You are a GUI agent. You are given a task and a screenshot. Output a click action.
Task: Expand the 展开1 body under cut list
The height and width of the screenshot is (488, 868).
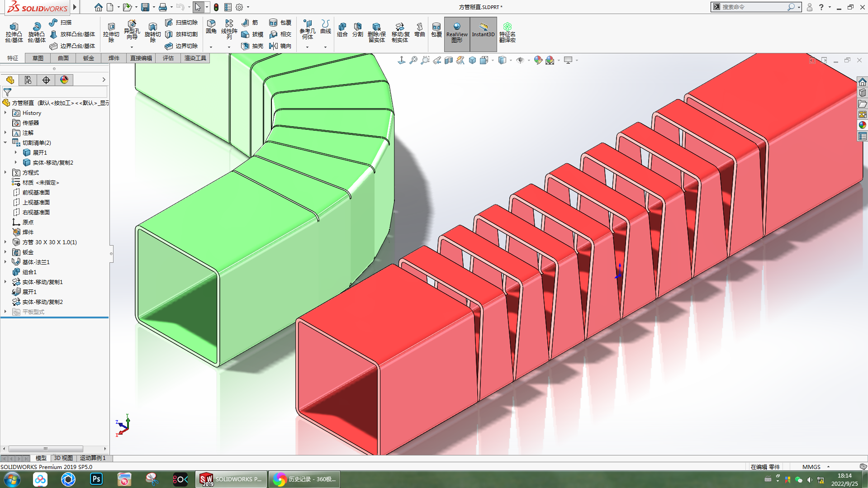click(15, 152)
